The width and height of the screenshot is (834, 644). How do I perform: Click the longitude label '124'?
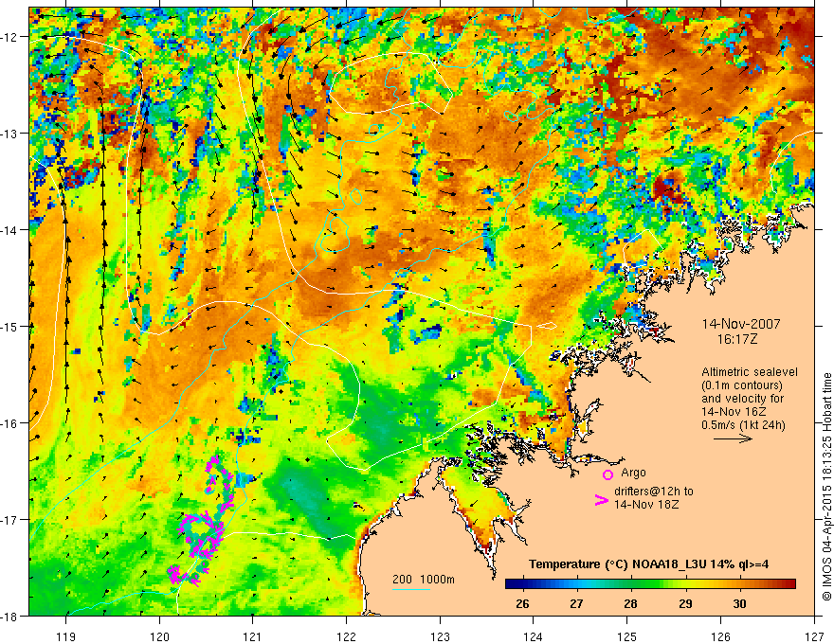(534, 636)
